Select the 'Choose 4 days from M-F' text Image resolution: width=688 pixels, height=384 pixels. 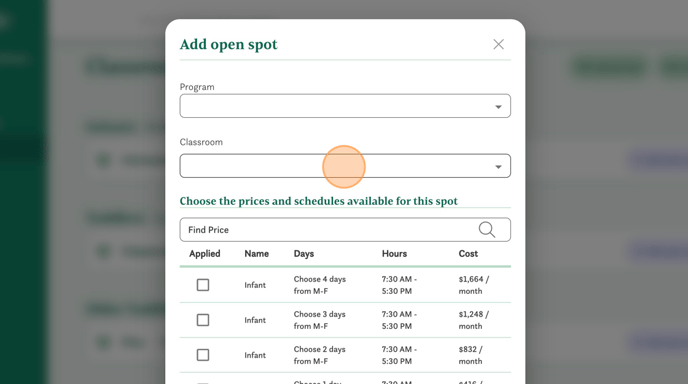[320, 285]
